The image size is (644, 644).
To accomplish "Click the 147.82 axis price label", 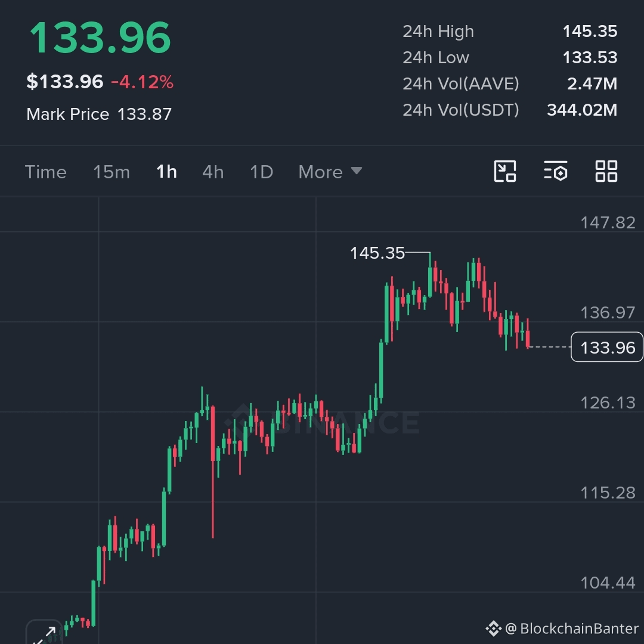I will [608, 223].
